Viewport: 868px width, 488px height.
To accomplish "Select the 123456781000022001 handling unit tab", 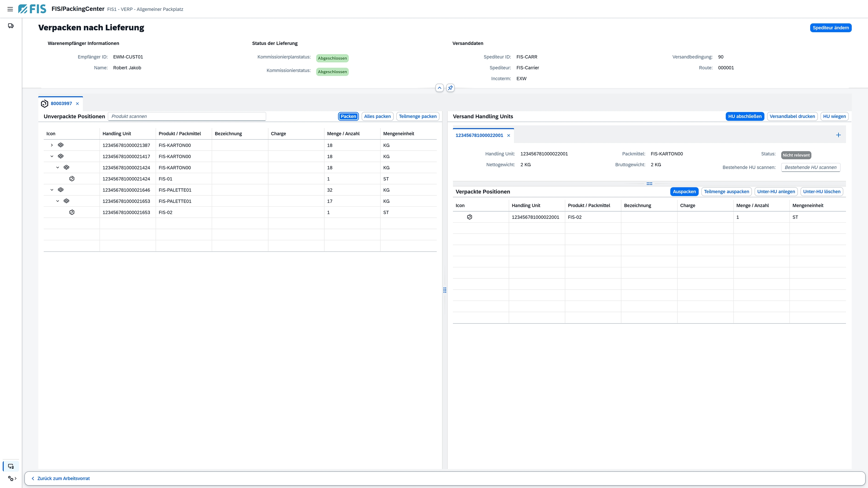I will pyautogui.click(x=479, y=135).
